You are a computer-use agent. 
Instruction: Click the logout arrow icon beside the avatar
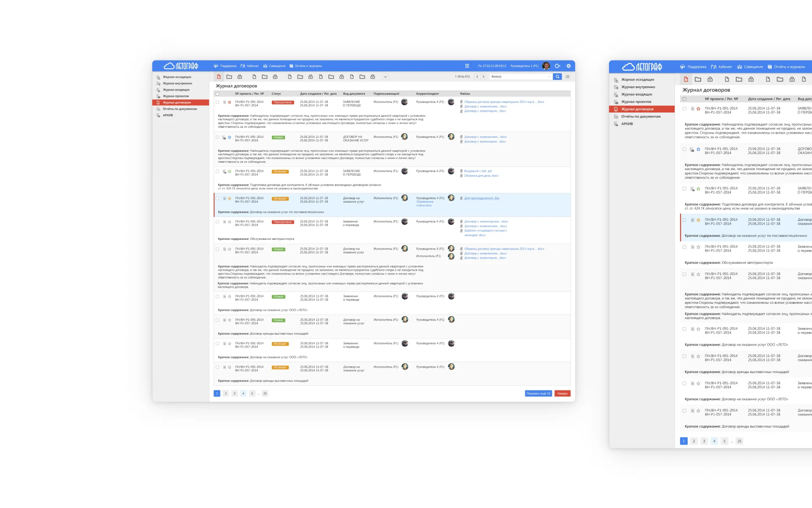[557, 66]
